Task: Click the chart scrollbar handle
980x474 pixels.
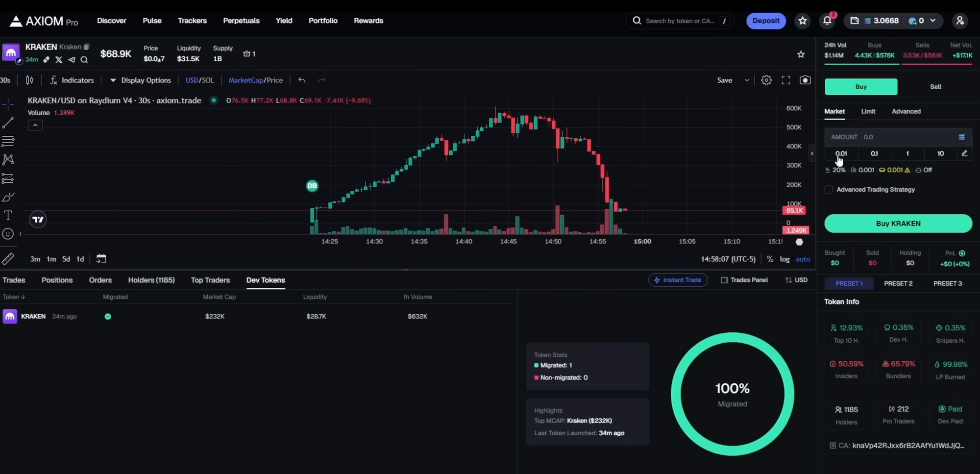Action: [799, 242]
